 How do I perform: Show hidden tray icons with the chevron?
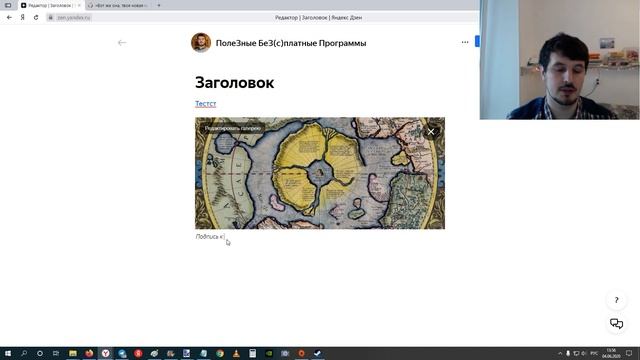(560, 353)
